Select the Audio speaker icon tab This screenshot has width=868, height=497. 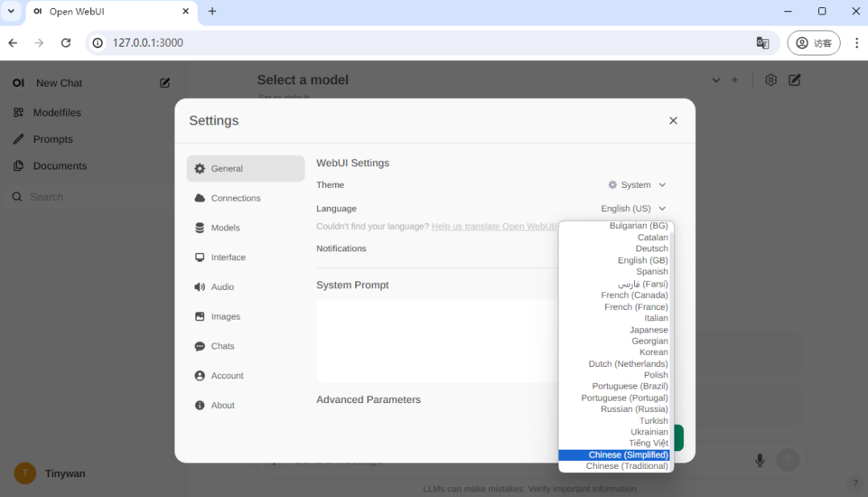(x=200, y=287)
